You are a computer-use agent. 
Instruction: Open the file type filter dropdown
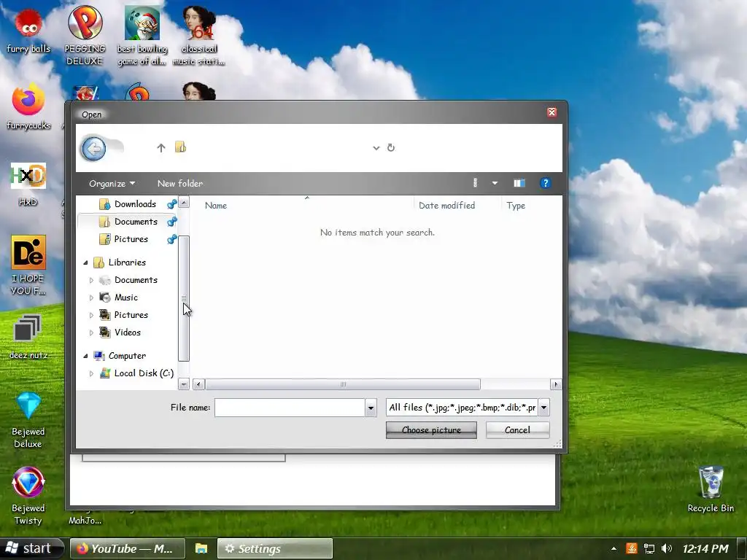tap(543, 408)
